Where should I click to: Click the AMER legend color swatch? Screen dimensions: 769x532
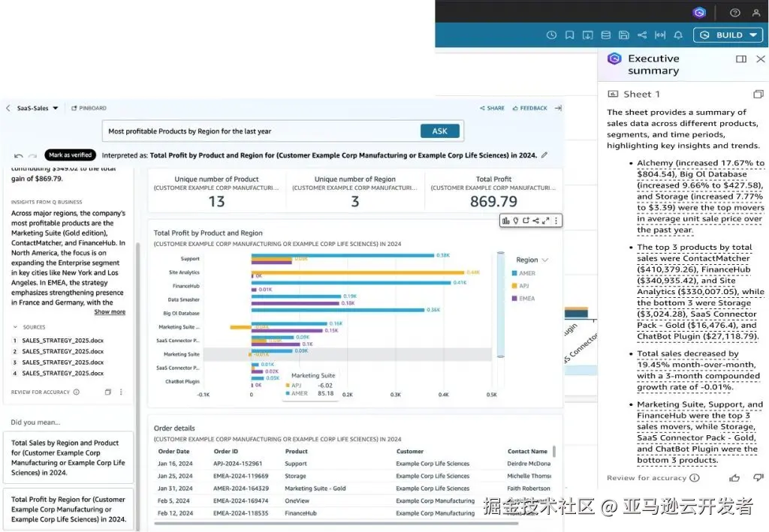point(514,273)
